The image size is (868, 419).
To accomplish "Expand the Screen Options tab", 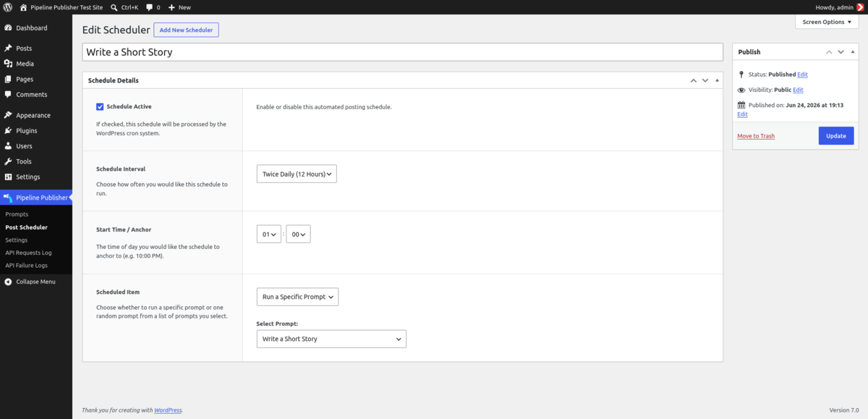I will click(x=827, y=22).
